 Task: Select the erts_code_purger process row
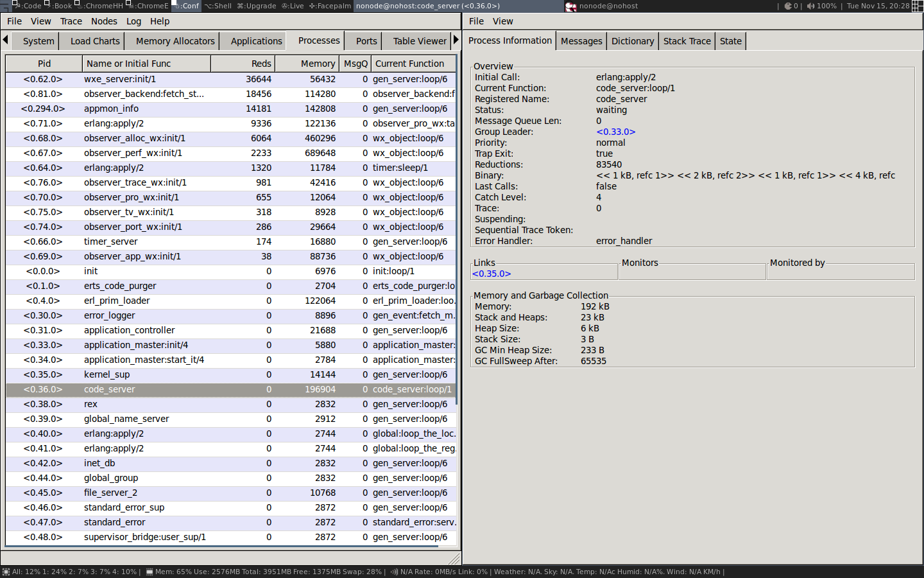coord(231,286)
